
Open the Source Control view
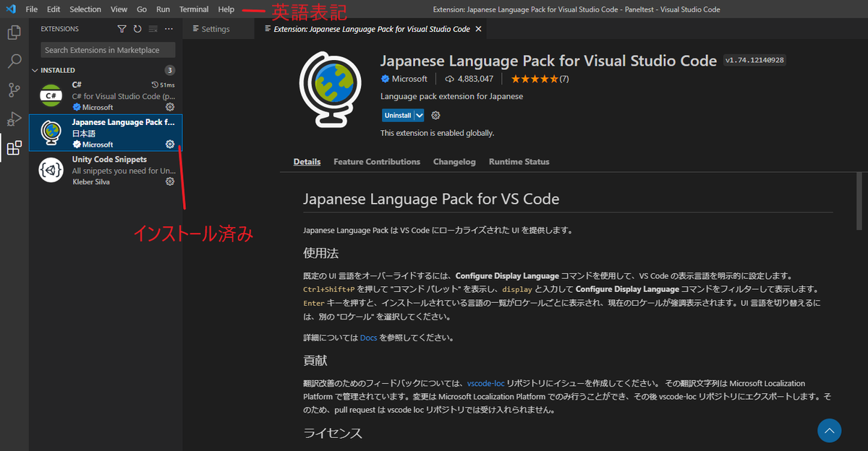tap(14, 90)
